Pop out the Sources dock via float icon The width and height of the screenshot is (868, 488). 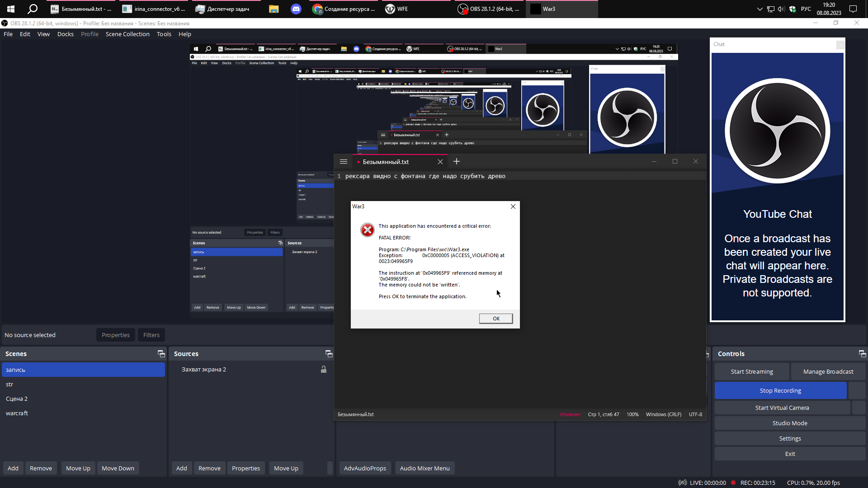[329, 354]
